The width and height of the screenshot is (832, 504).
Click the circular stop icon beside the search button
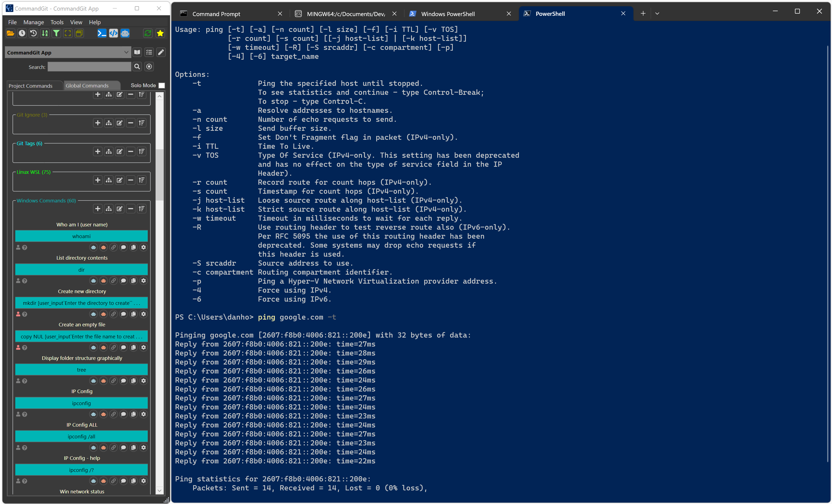[x=149, y=67]
